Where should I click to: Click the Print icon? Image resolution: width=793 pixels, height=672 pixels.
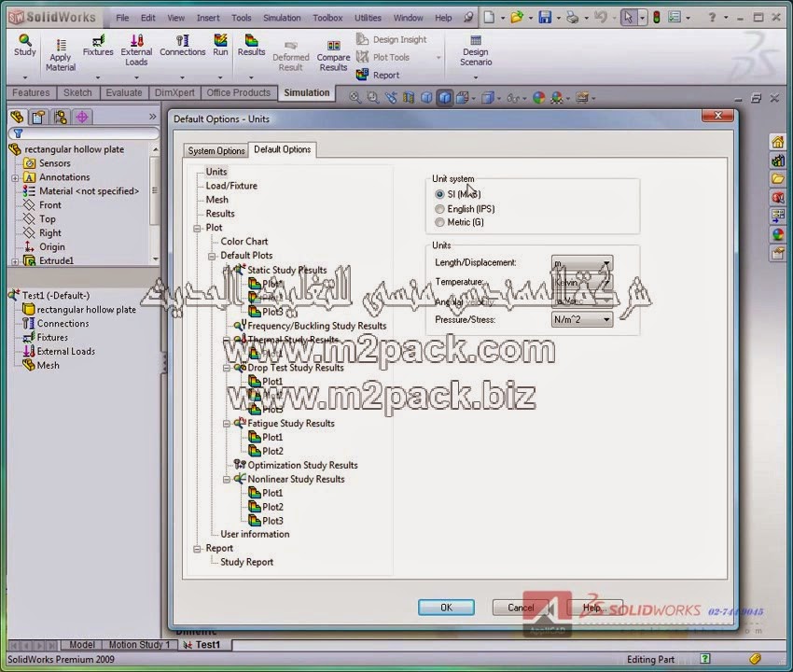(x=573, y=18)
